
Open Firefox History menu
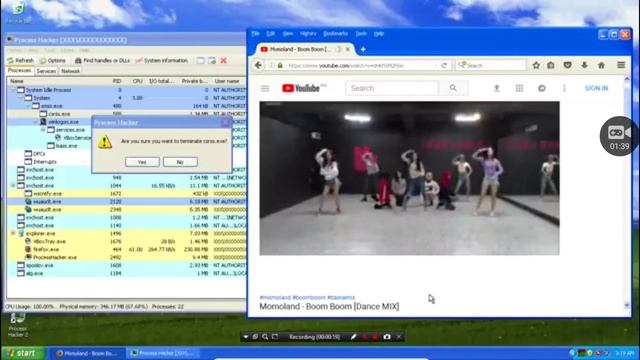[x=308, y=33]
